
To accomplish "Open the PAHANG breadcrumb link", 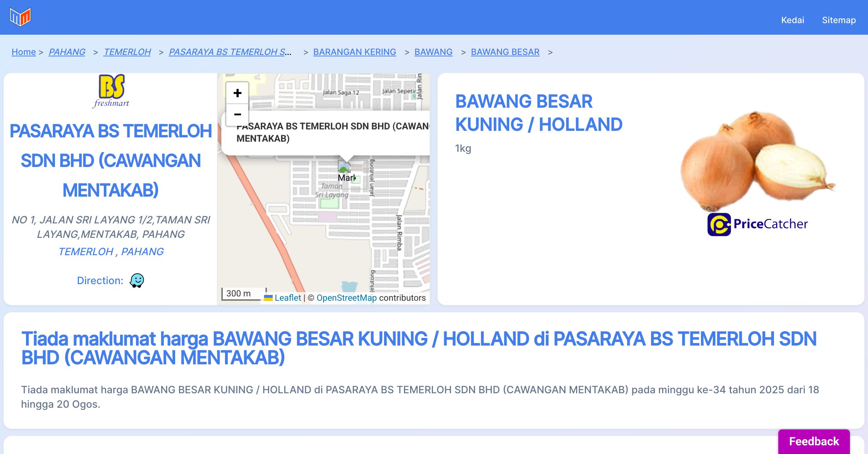I will [x=67, y=52].
